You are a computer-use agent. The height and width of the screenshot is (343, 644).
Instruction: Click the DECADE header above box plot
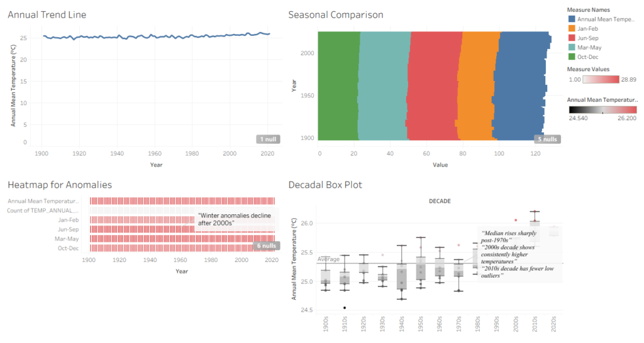point(440,201)
